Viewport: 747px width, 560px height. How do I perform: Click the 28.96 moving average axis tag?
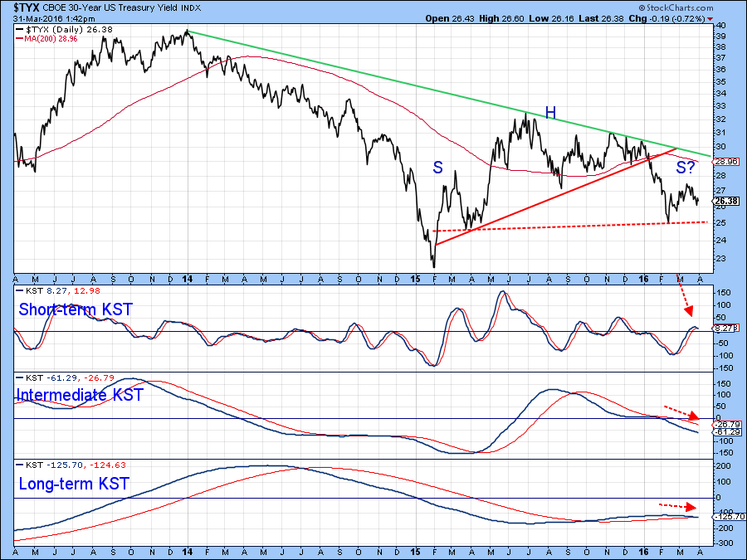(725, 162)
